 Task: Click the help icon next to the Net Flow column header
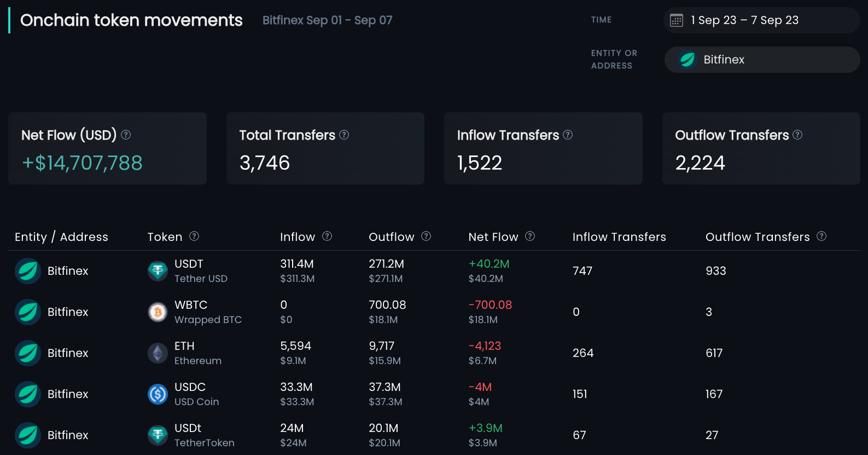530,236
